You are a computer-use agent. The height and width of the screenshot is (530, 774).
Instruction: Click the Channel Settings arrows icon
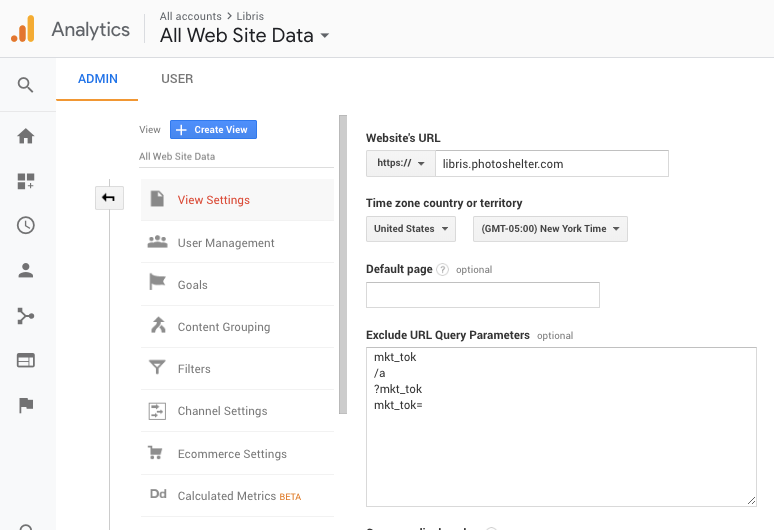coord(157,411)
